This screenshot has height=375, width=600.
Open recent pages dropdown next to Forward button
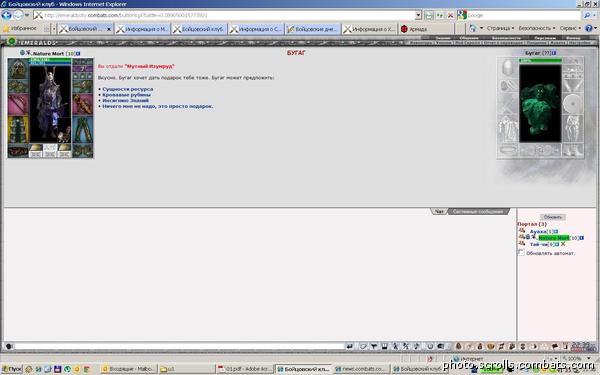[x=27, y=15]
